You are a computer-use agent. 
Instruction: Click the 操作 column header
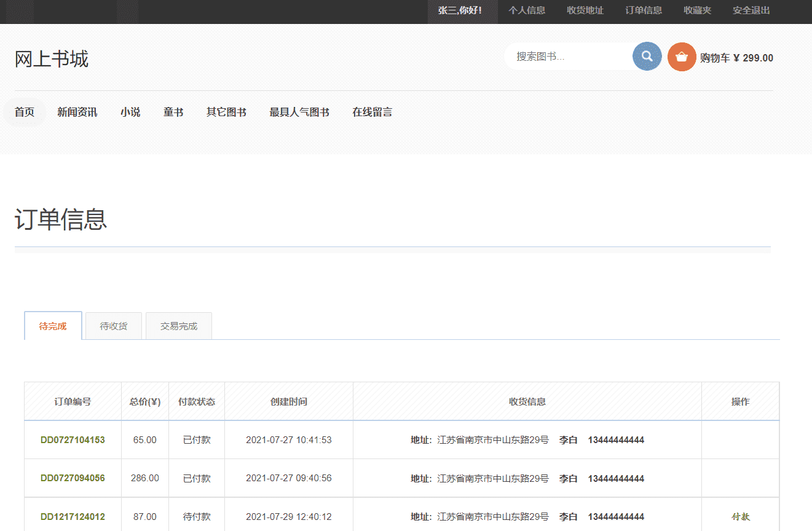click(741, 401)
